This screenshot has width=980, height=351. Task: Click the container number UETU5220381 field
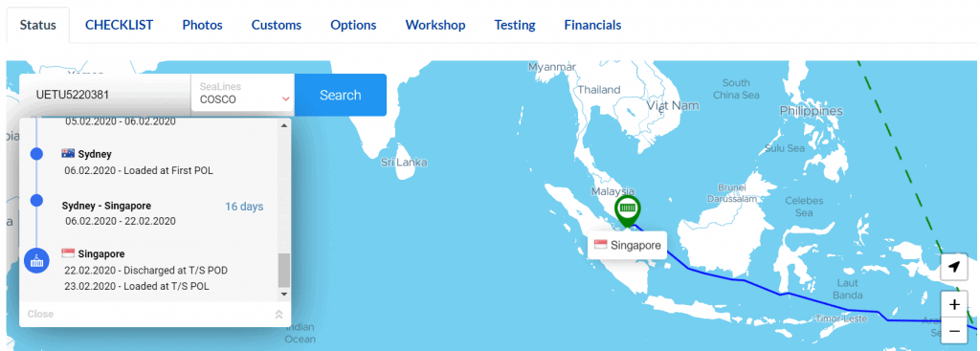pos(105,95)
